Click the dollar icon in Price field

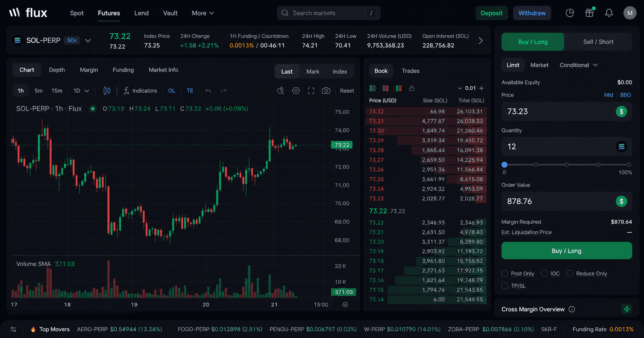(621, 112)
